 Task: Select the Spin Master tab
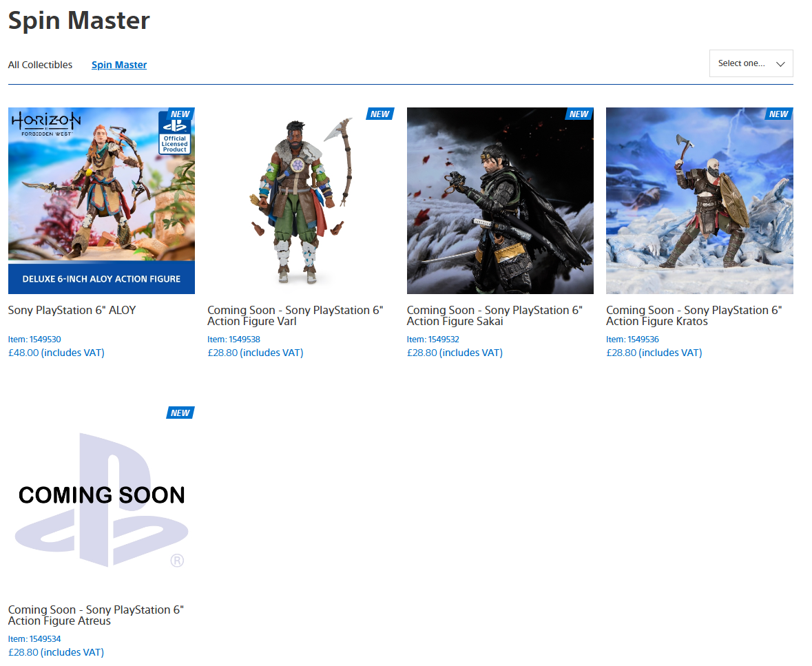[119, 65]
